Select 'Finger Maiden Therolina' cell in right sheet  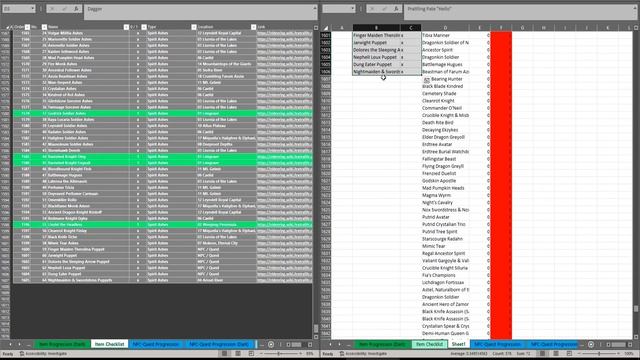(x=376, y=36)
